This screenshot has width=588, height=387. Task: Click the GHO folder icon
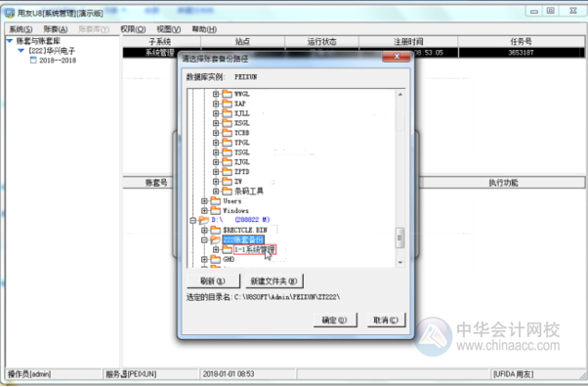pos(215,259)
